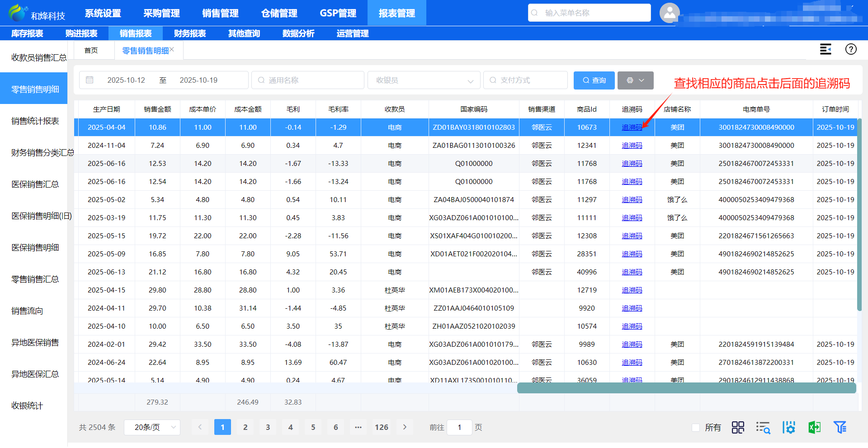Expand the gray gear settings dropdown button

tap(635, 80)
